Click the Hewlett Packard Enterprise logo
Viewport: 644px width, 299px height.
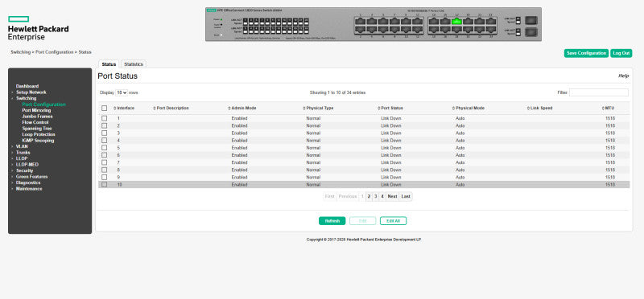pyautogui.click(x=38, y=28)
